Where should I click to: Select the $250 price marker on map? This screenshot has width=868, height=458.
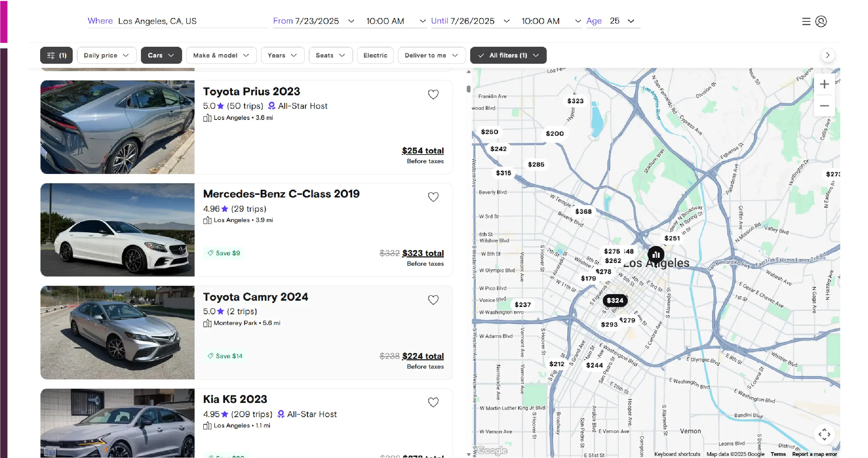(490, 132)
